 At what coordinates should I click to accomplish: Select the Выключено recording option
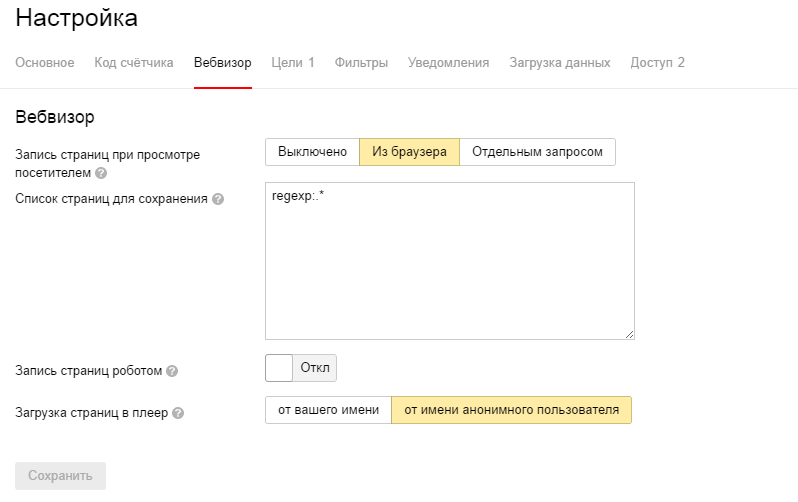coord(312,152)
